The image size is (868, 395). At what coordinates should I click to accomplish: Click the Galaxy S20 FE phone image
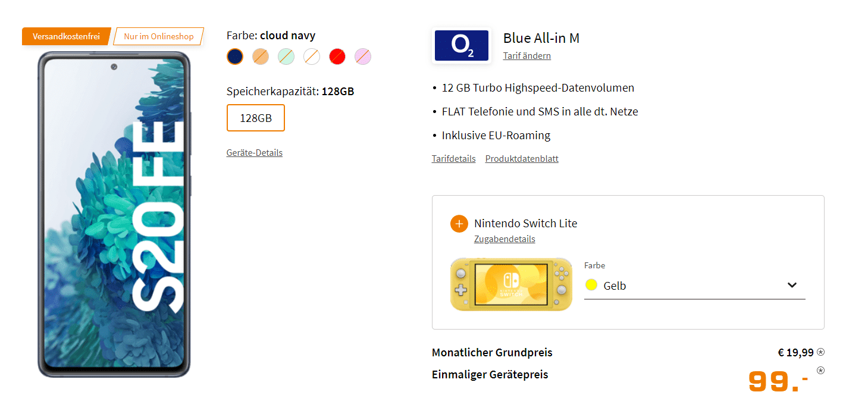coord(114,214)
